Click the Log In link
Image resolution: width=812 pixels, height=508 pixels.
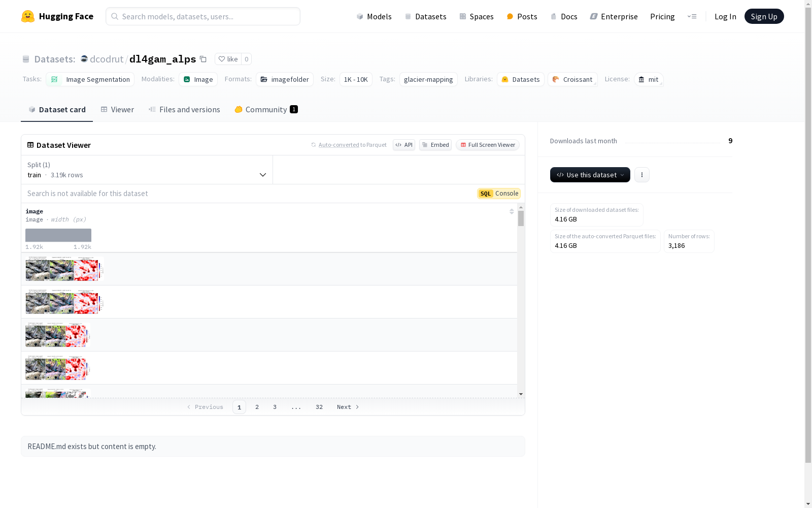click(725, 16)
